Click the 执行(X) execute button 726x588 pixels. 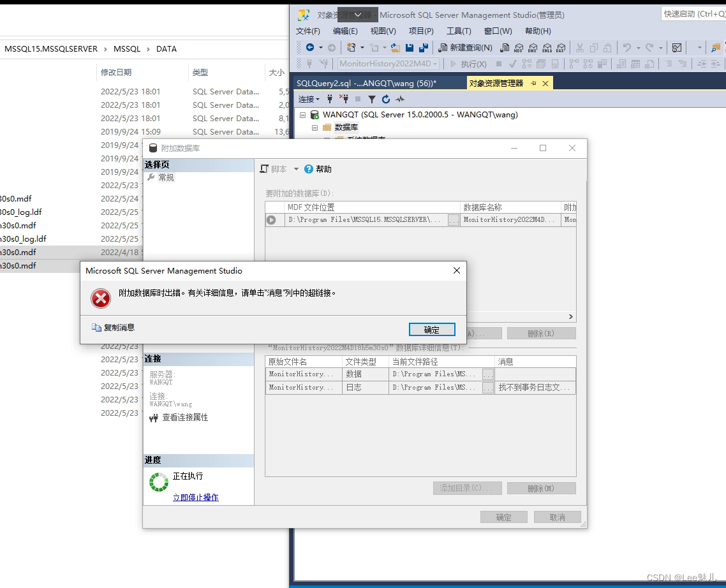468,64
